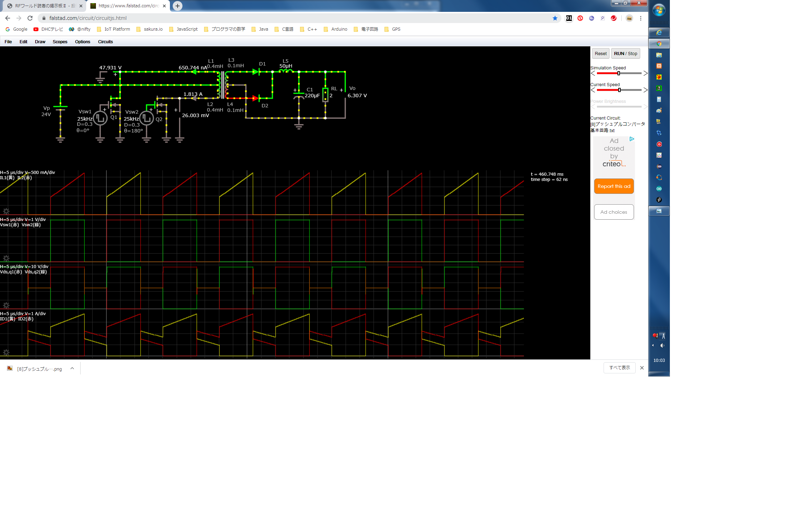Open Arduino IDE from the taskbar

tap(659, 189)
